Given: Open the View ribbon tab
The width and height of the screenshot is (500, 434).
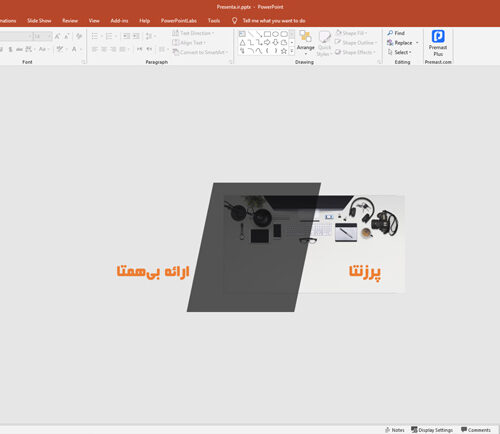Looking at the screenshot, I should pos(94,21).
